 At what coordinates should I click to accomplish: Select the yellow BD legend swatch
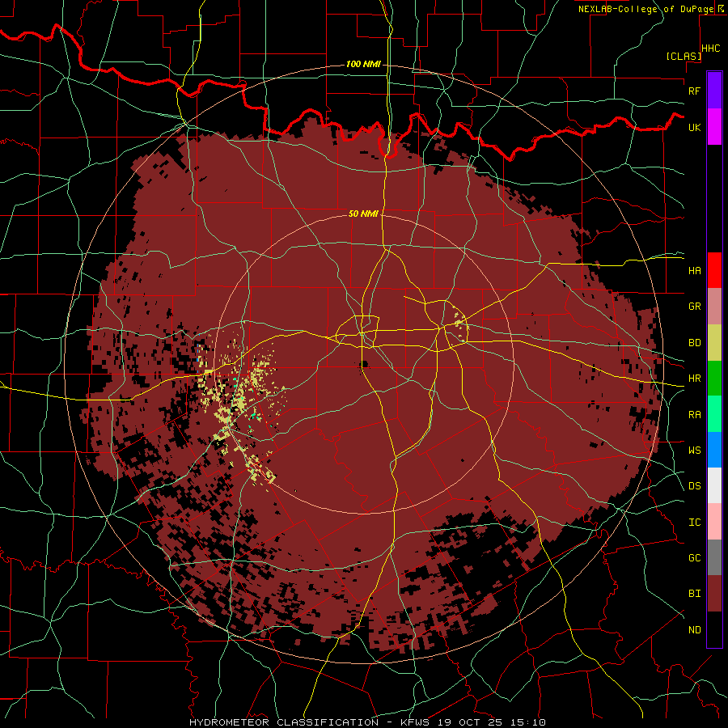coord(714,343)
